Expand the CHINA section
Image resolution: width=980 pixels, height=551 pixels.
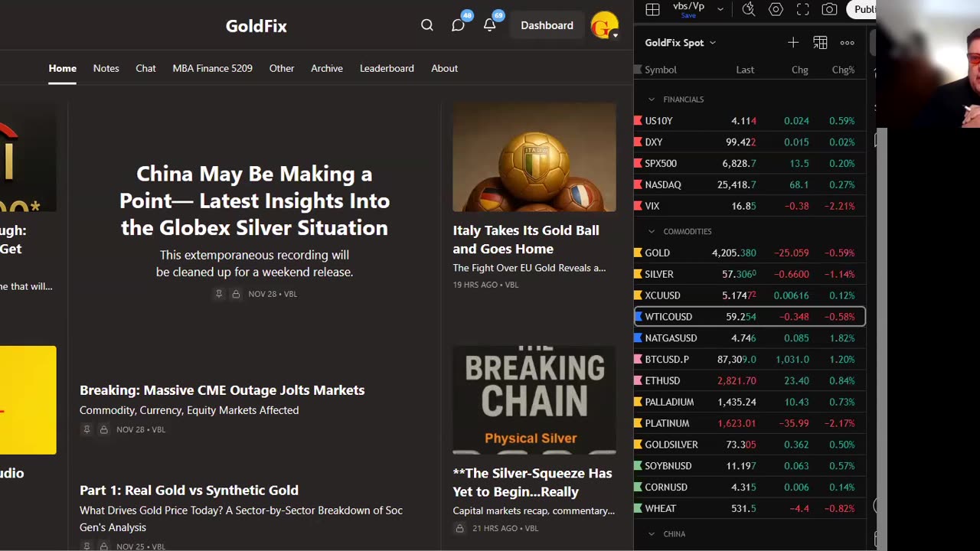(x=652, y=534)
